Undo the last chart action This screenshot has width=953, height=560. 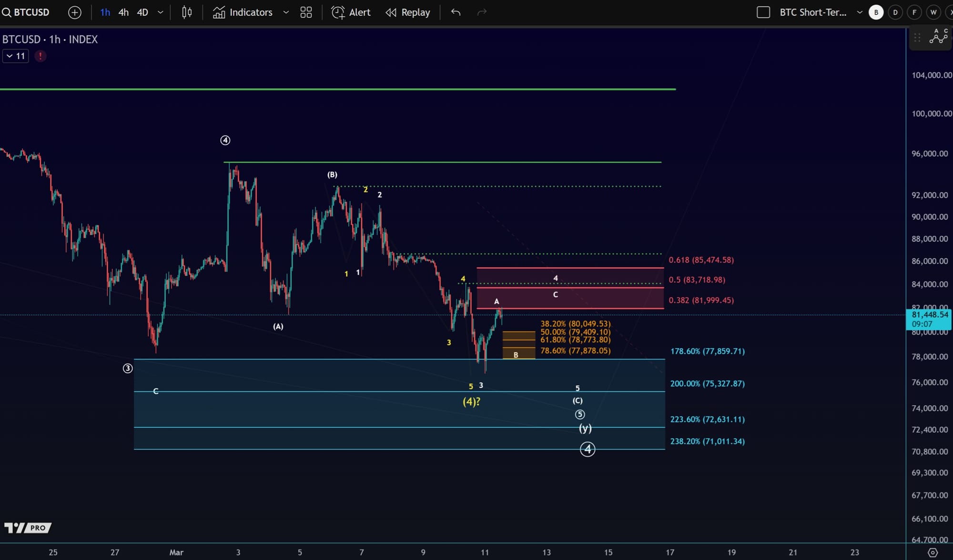(456, 12)
